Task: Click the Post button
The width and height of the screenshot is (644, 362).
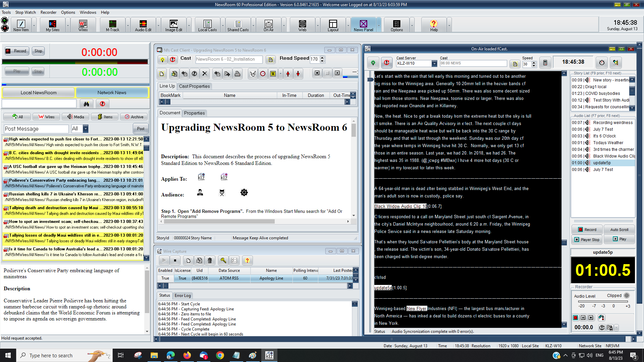Action: (x=141, y=129)
